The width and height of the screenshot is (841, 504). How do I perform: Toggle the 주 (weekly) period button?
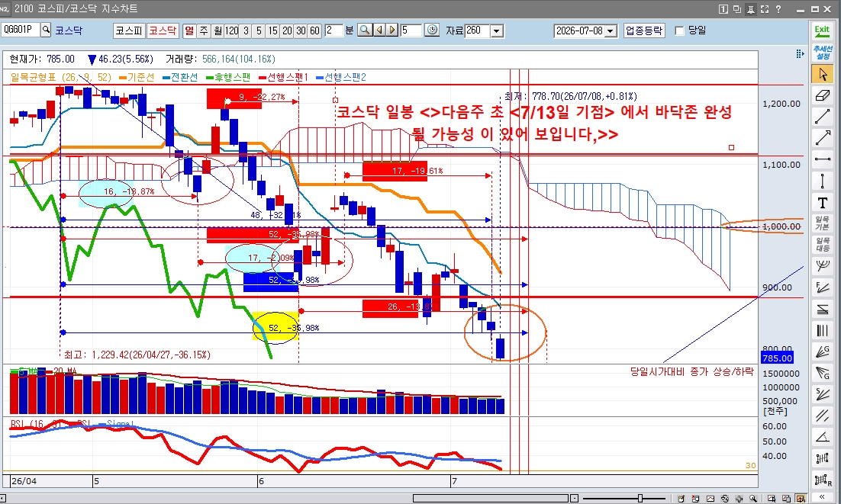coord(204,30)
